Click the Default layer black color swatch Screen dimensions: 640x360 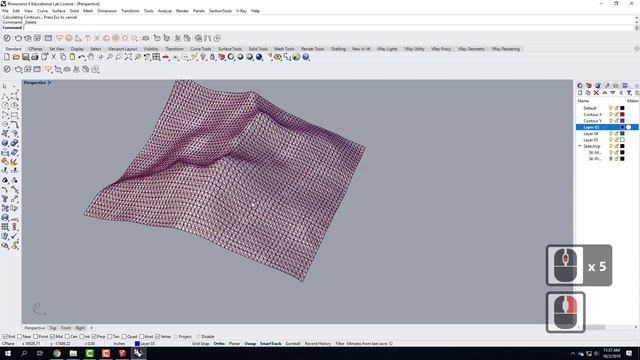[x=622, y=108]
